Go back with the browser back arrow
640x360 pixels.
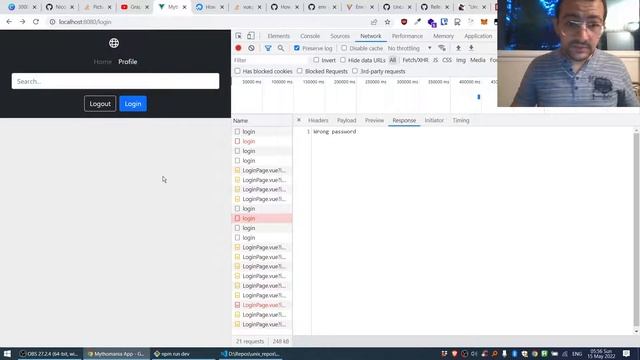(9, 22)
